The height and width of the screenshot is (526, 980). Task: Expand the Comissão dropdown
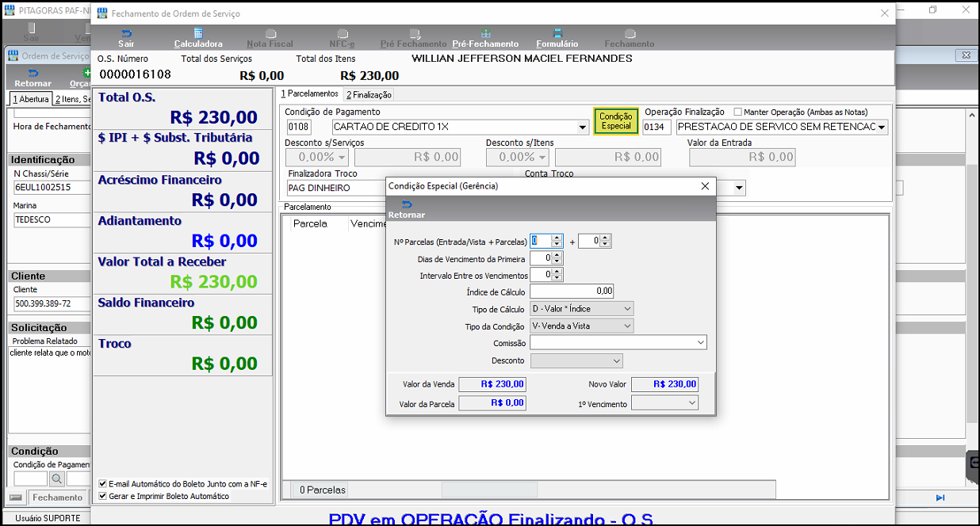(700, 343)
